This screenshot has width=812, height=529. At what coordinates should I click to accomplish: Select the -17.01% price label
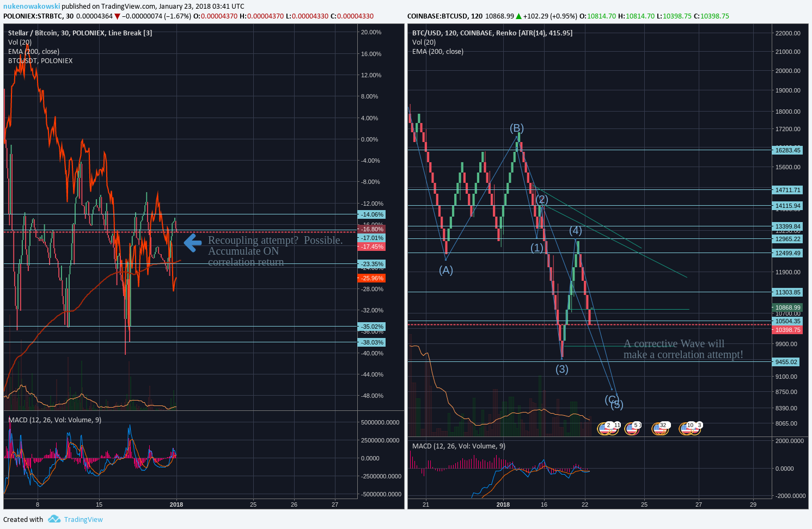pos(371,238)
